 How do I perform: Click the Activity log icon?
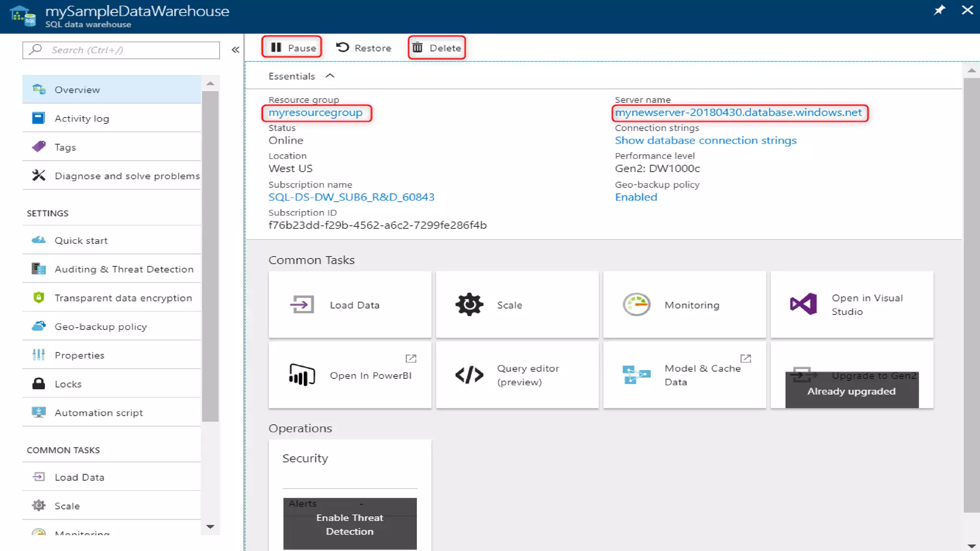point(39,118)
